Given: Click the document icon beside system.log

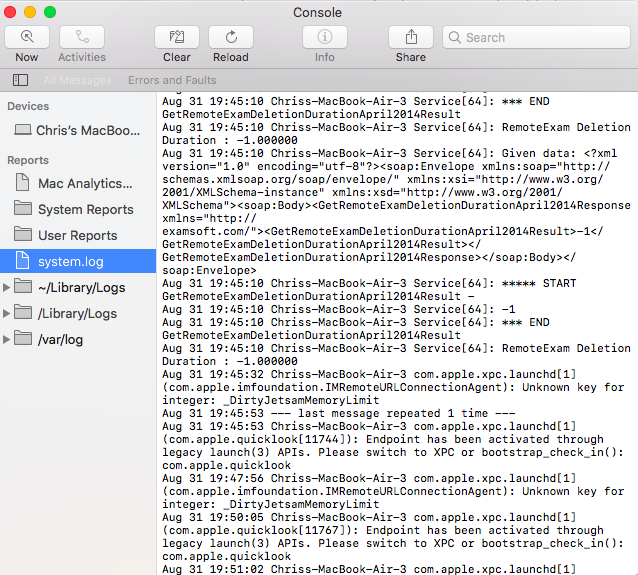Looking at the screenshot, I should click(22, 260).
